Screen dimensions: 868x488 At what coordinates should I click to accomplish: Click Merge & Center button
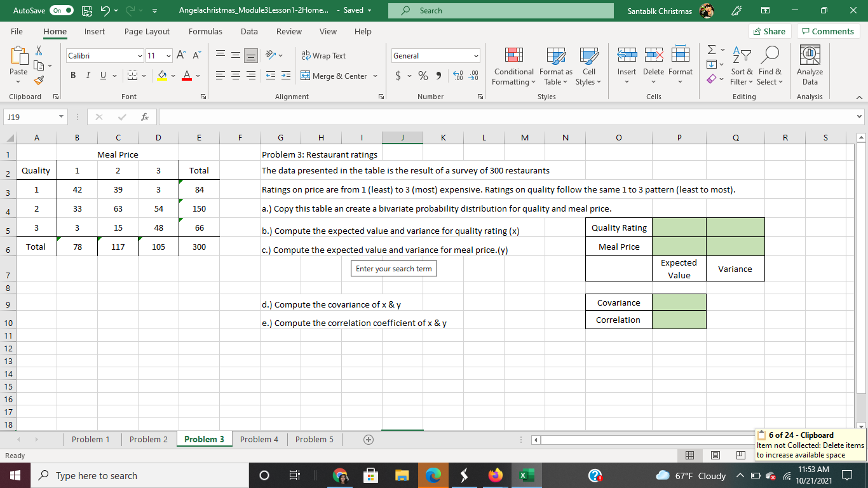tap(334, 76)
